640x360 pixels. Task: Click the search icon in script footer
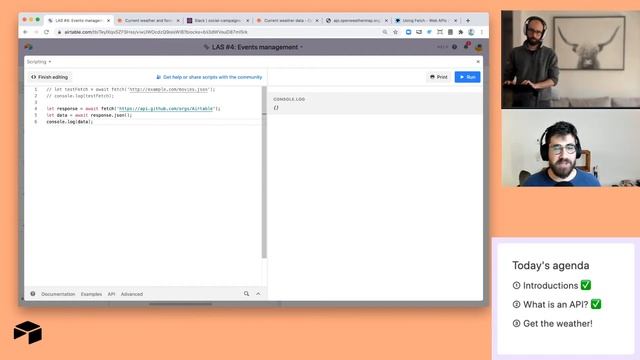(246, 293)
